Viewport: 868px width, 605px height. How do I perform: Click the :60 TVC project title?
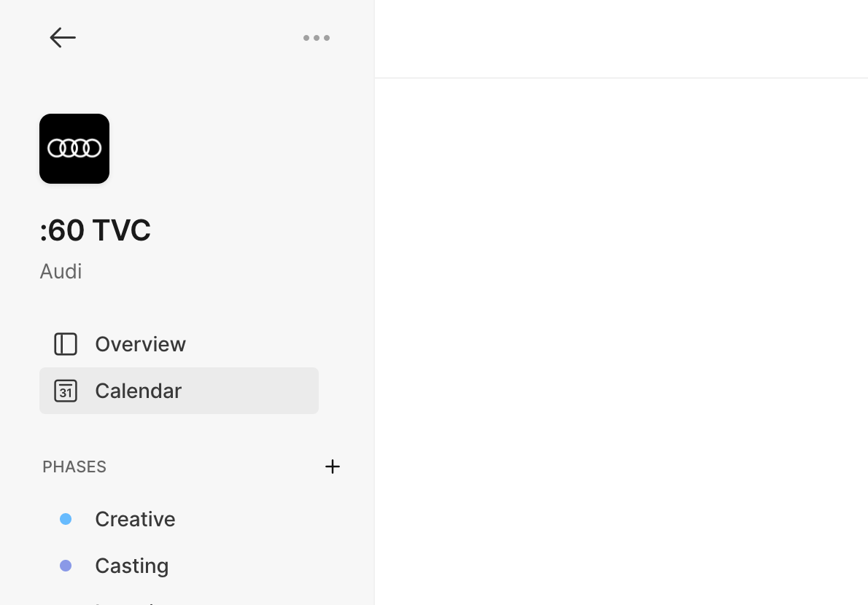tap(96, 230)
